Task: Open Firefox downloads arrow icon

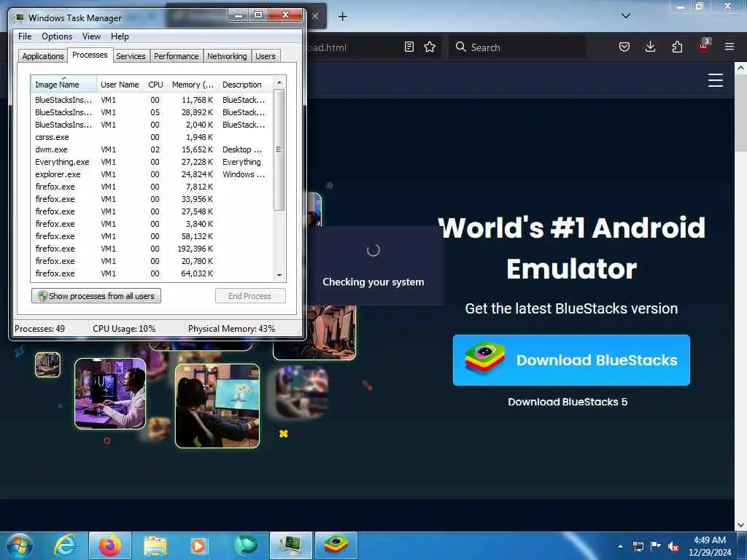Action: pyautogui.click(x=650, y=47)
